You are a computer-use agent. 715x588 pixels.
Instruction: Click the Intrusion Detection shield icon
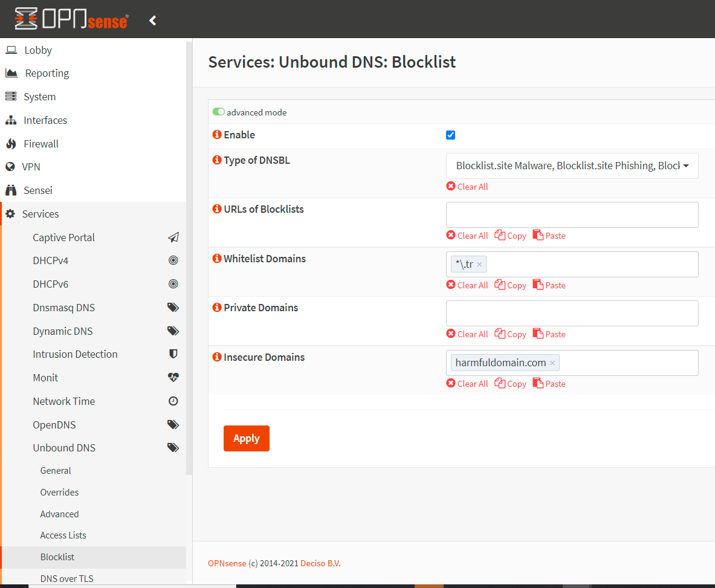tap(173, 354)
